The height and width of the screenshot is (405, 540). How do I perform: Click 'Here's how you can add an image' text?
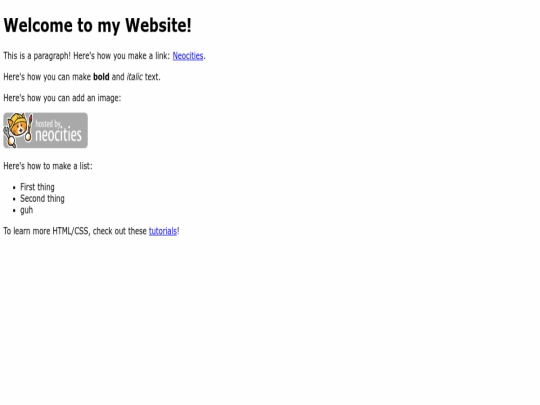[62, 98]
